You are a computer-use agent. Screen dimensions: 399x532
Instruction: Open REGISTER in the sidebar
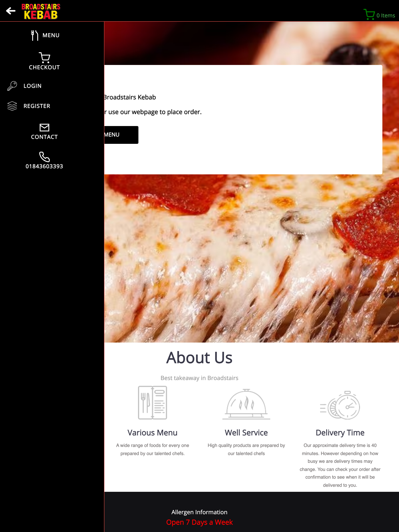point(37,106)
